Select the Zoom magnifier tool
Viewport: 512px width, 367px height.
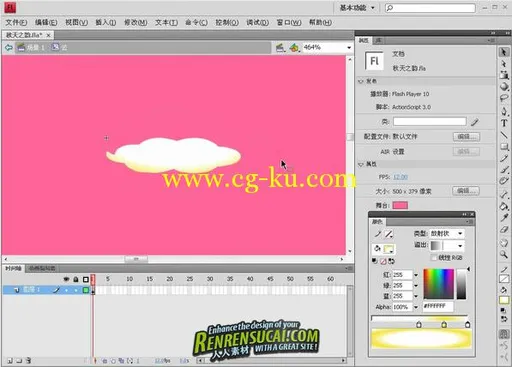504,255
